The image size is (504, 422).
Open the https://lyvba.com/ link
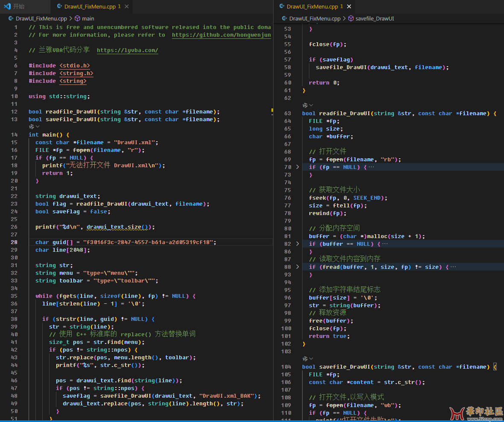coord(127,50)
